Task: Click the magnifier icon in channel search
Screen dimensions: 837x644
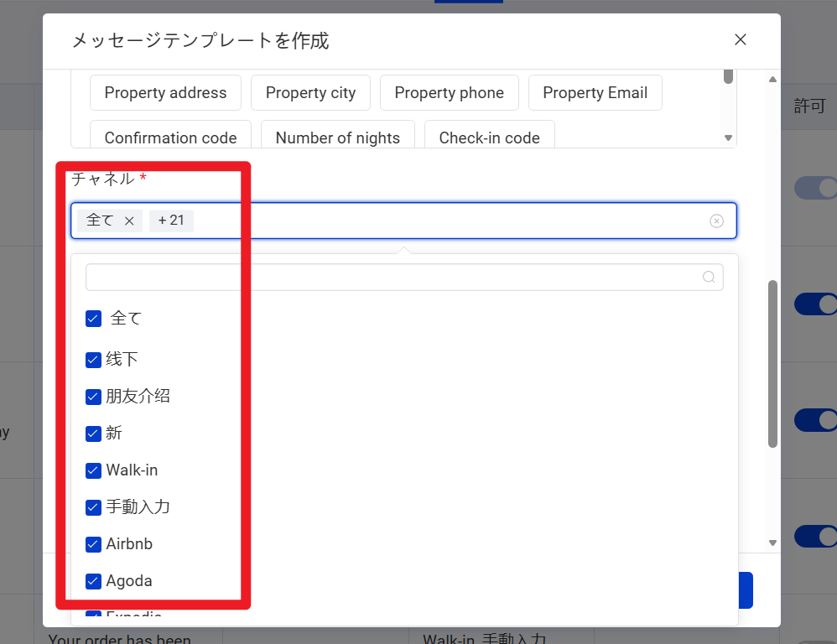Action: (x=709, y=277)
